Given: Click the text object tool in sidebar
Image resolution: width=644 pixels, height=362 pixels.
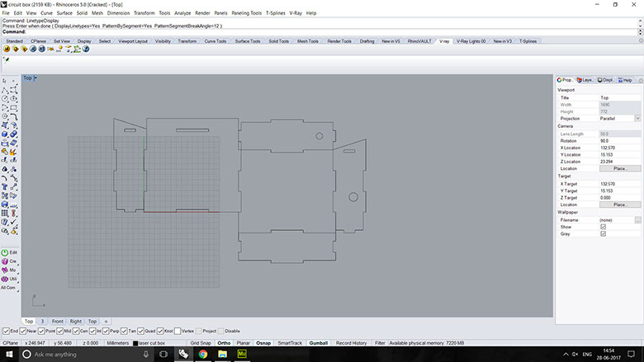Looking at the screenshot, I should click(x=4, y=187).
